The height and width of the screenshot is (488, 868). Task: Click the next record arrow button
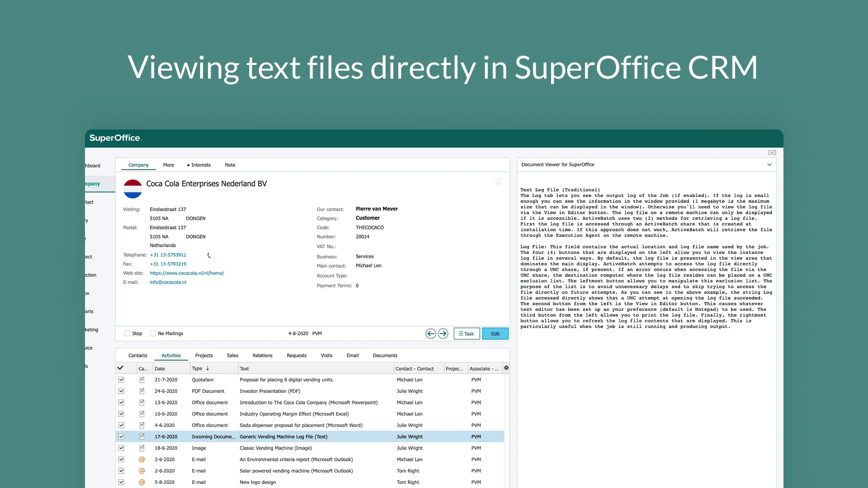pos(443,333)
